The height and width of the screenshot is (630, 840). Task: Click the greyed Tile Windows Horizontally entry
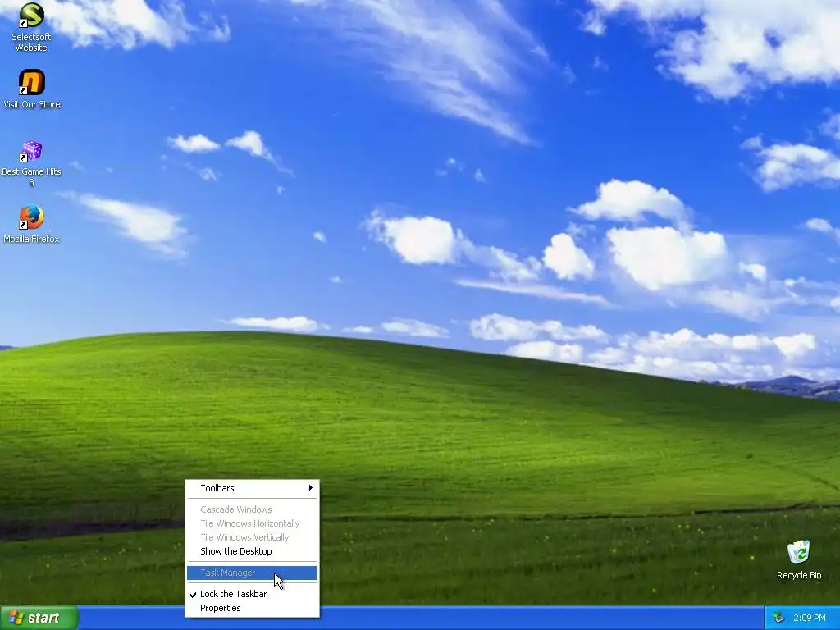tap(253, 523)
